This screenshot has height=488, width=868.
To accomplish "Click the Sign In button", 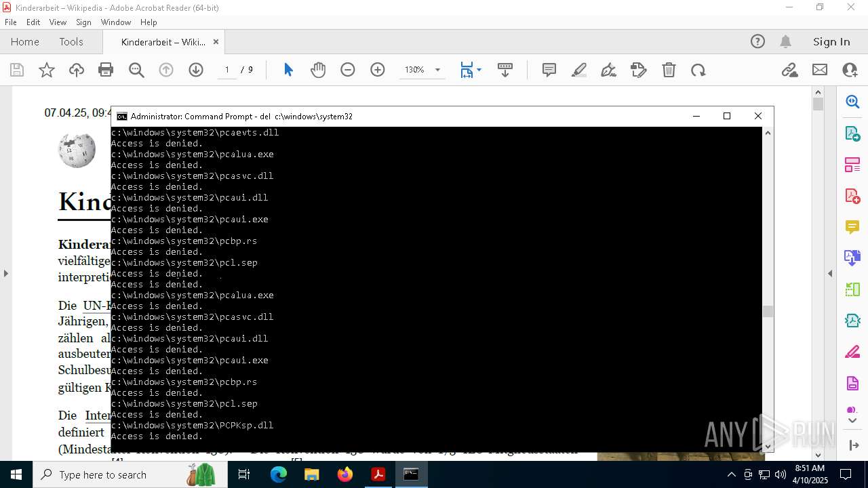I will pyautogui.click(x=831, y=42).
